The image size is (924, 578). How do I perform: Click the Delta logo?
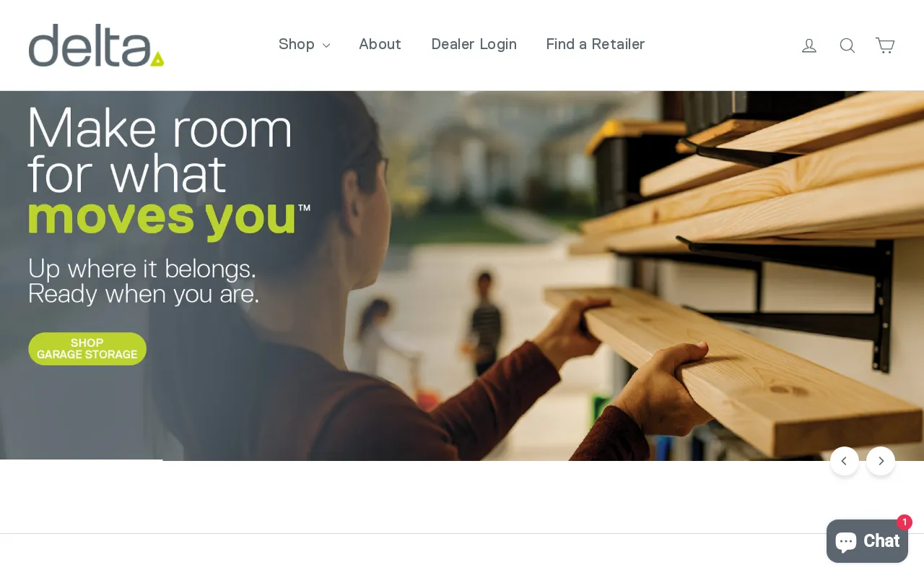tap(96, 45)
